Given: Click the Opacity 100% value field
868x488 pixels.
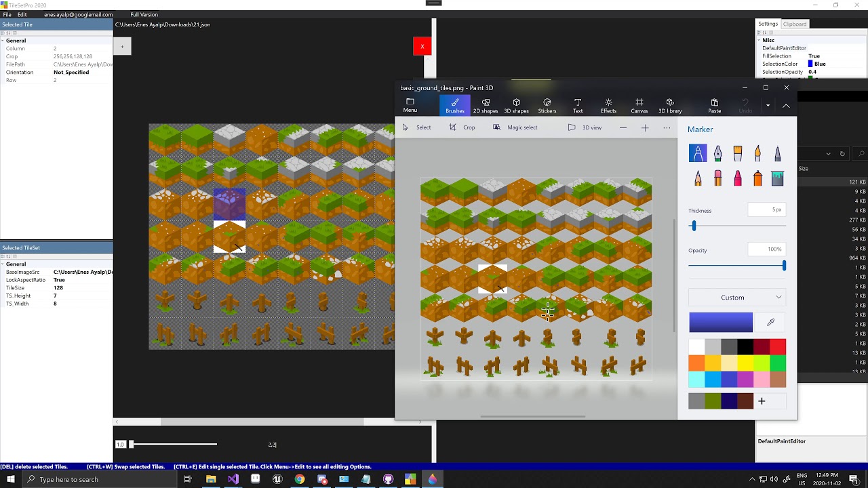Looking at the screenshot, I should [767, 249].
